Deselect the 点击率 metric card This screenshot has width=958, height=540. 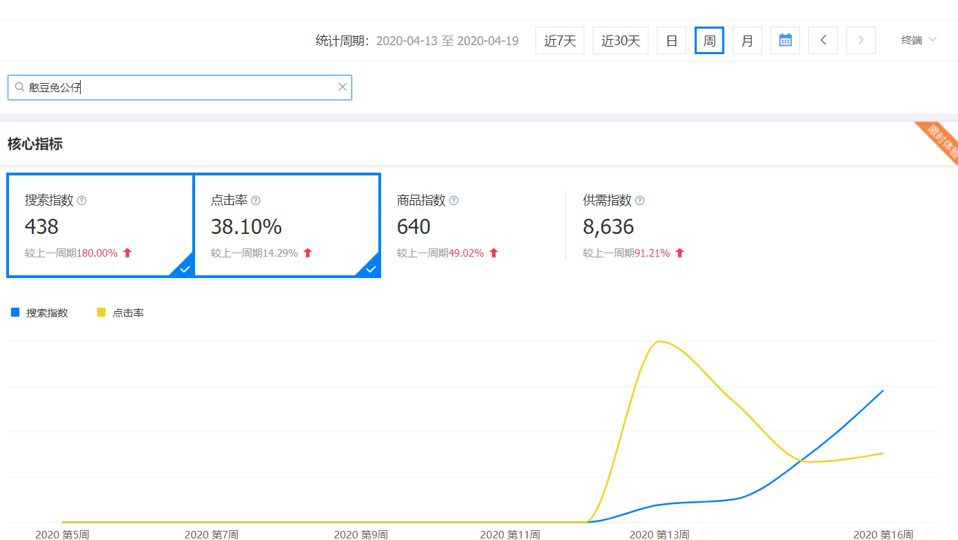286,226
